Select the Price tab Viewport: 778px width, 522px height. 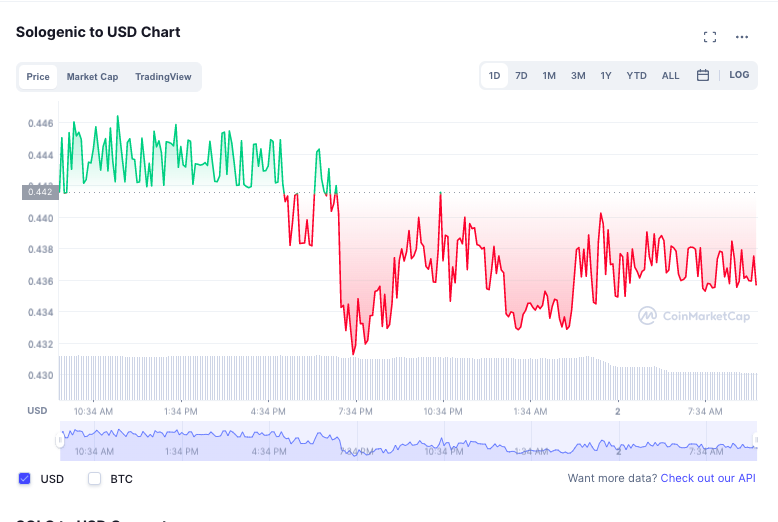point(38,77)
